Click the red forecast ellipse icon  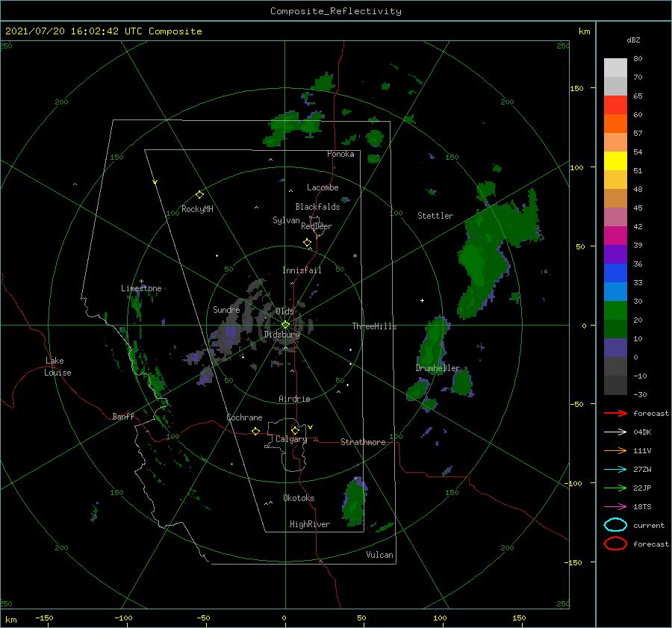[615, 544]
